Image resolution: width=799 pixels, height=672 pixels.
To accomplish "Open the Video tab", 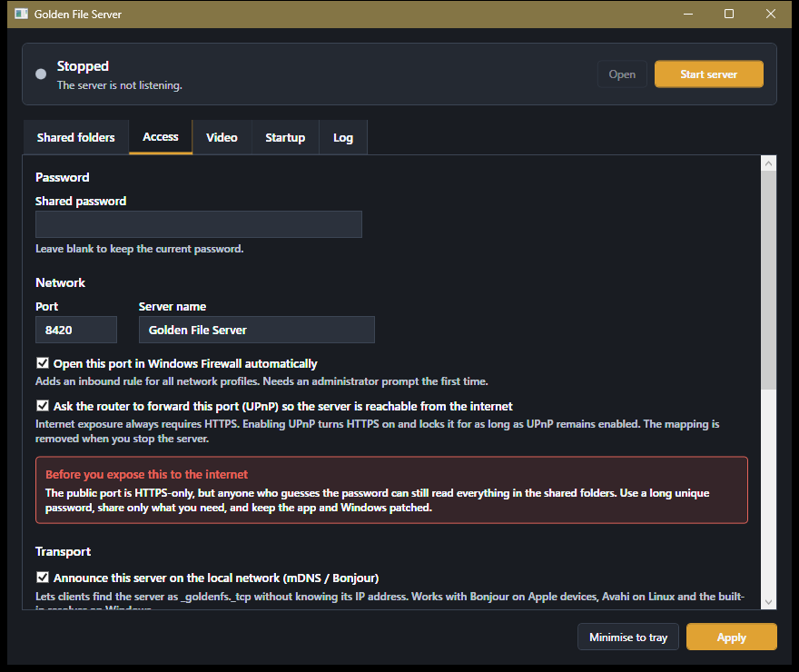I will click(x=222, y=137).
